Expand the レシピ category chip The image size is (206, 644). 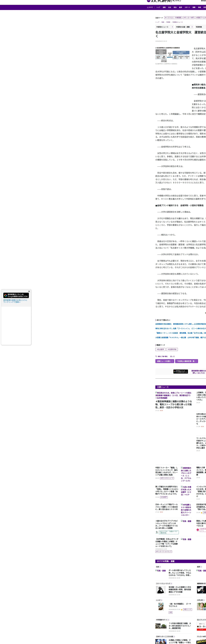coord(159,600)
